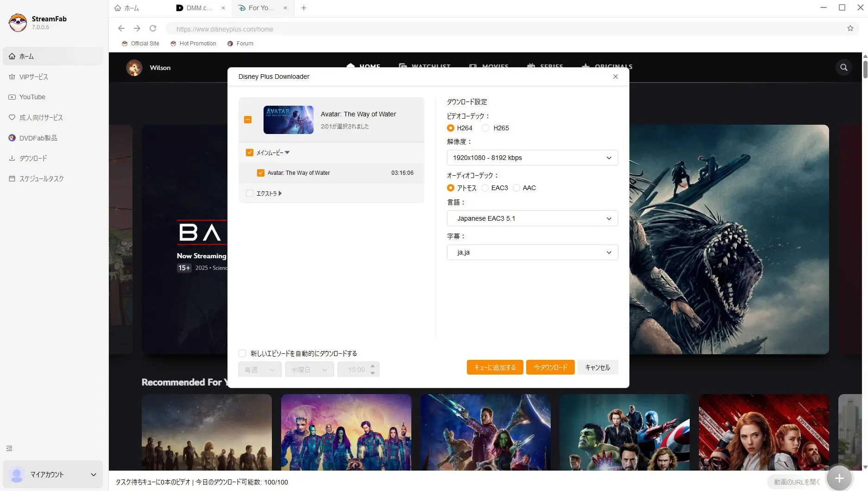
Task: Open ORIGINALS in Disney+ navigation
Action: coord(607,66)
